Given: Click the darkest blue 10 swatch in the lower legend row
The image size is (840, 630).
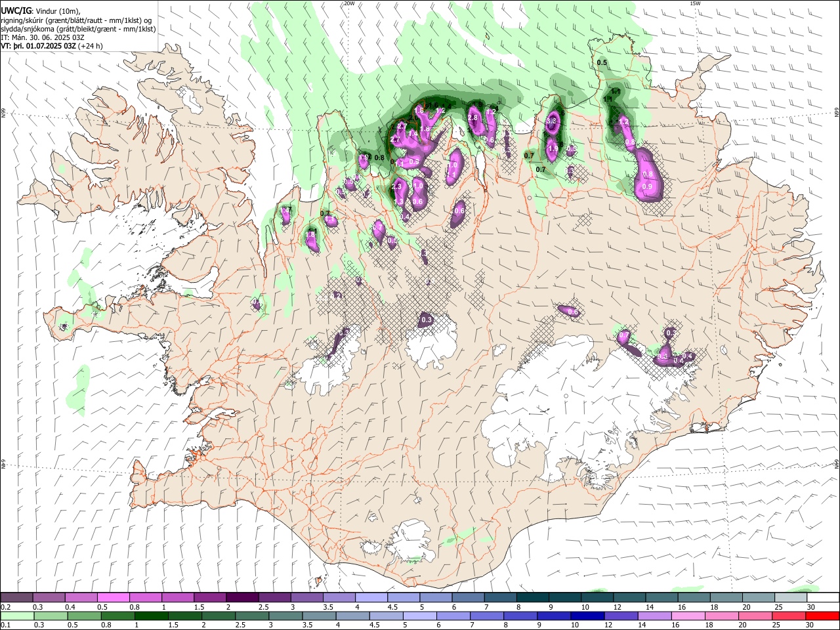Looking at the screenshot, I should click(587, 616).
